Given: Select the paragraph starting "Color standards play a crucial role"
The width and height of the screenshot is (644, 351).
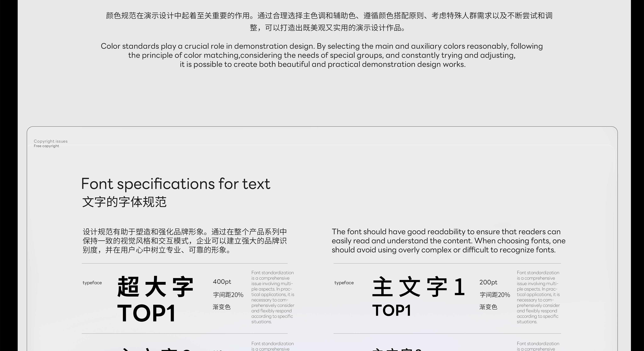Looking at the screenshot, I should pos(322,55).
